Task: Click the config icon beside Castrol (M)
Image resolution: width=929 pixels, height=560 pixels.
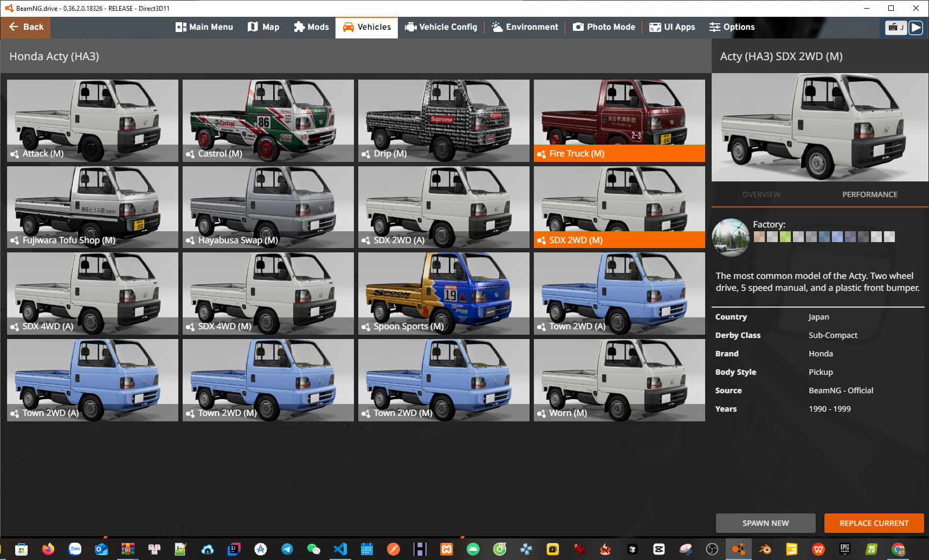Action: click(190, 154)
